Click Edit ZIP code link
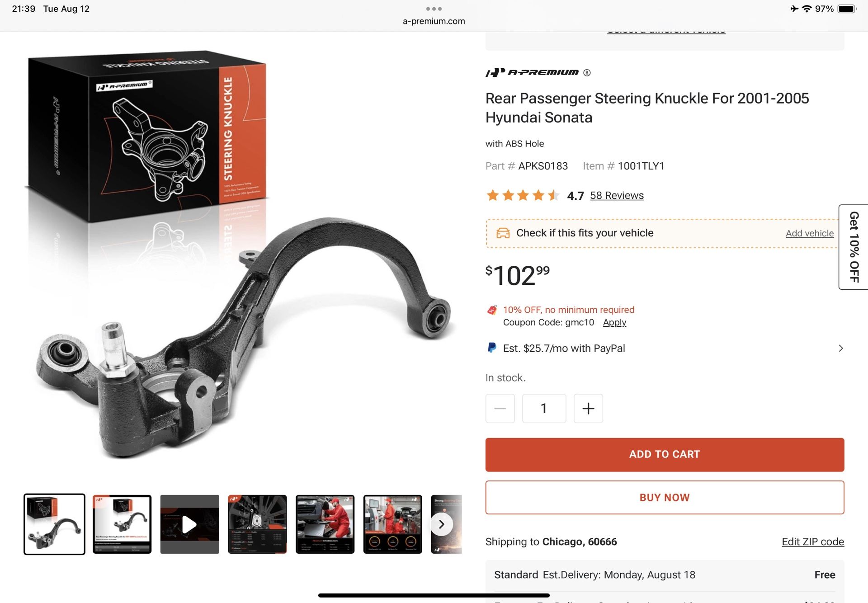The width and height of the screenshot is (868, 603). (x=813, y=542)
